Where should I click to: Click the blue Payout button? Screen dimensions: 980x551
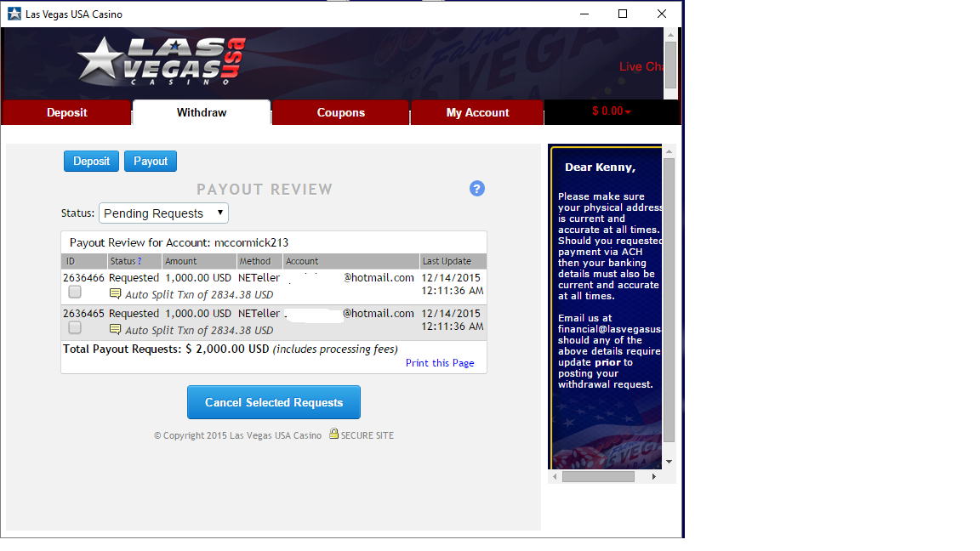point(151,162)
